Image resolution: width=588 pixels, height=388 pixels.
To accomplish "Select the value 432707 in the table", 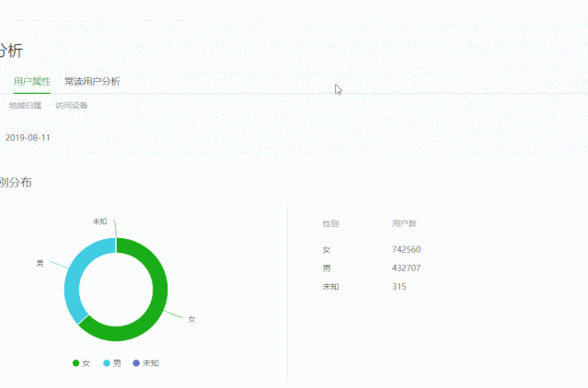I will click(406, 268).
